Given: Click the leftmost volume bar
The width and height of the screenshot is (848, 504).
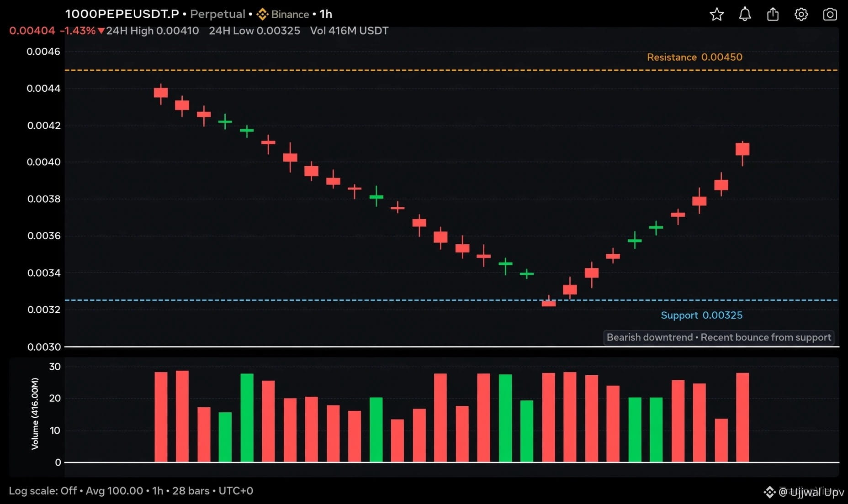Looking at the screenshot, I should (161, 417).
